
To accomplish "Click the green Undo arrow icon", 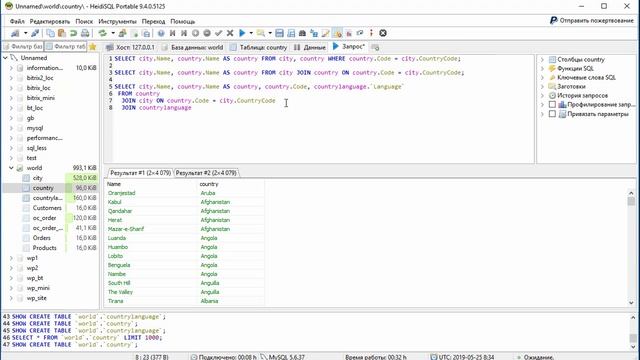I will click(73, 33).
